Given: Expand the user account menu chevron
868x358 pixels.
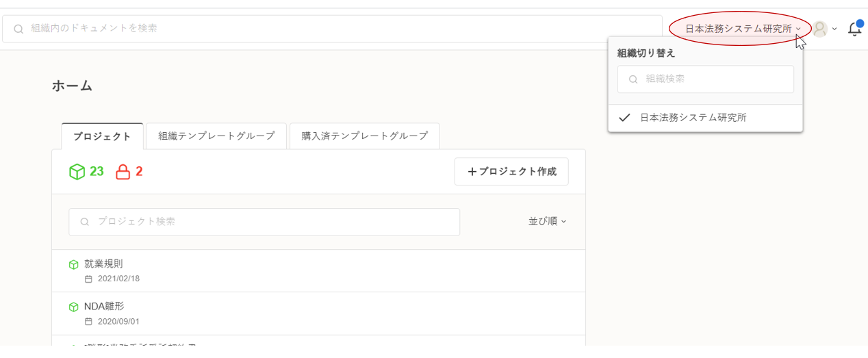Looking at the screenshot, I should click(x=834, y=29).
